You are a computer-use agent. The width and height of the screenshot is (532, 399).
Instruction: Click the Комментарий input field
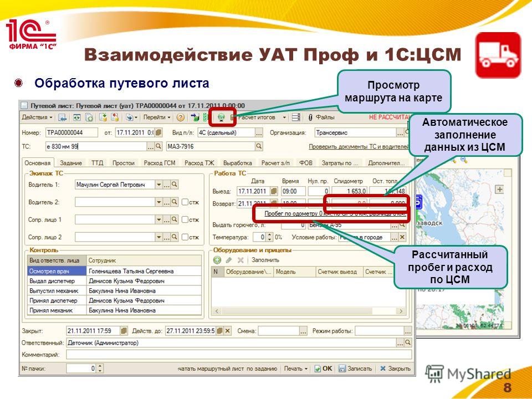coord(239,355)
